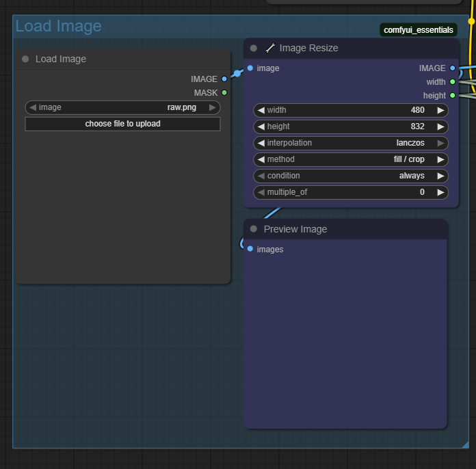Click the IMAGE output socket of Image Resize
This screenshot has width=476, height=469.
452,68
